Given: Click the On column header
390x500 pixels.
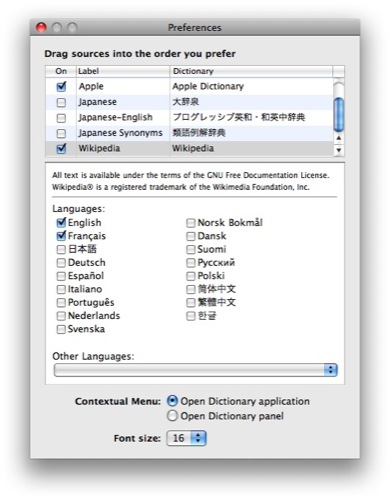Looking at the screenshot, I should [61, 71].
